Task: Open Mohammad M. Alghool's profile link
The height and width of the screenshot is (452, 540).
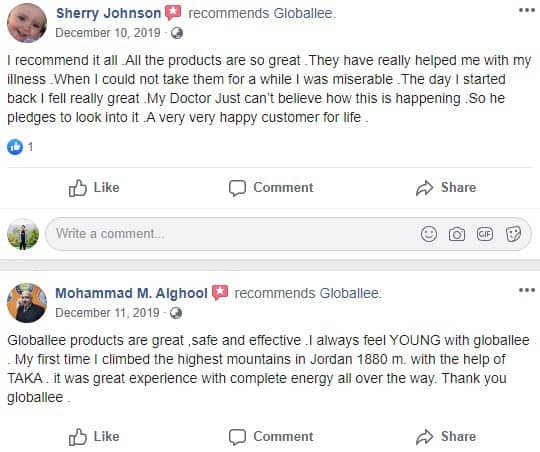Action: tap(132, 293)
